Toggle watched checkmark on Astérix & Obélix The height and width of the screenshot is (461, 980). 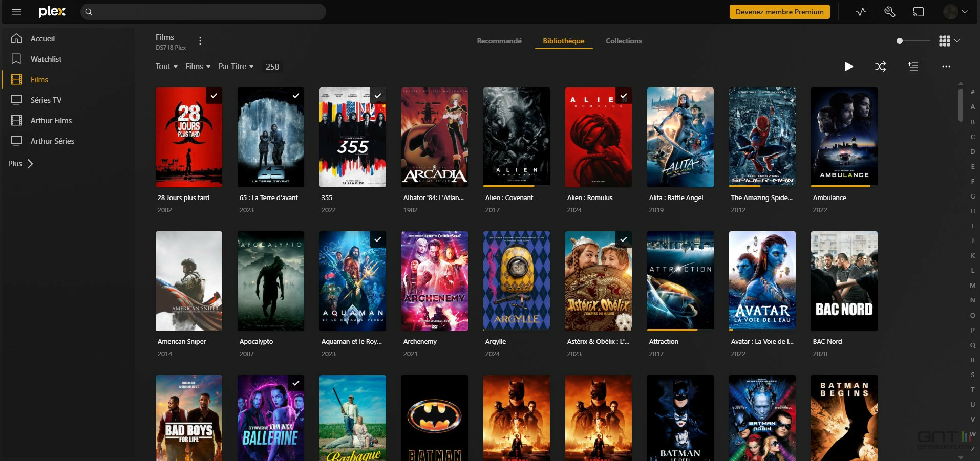pyautogui.click(x=624, y=239)
